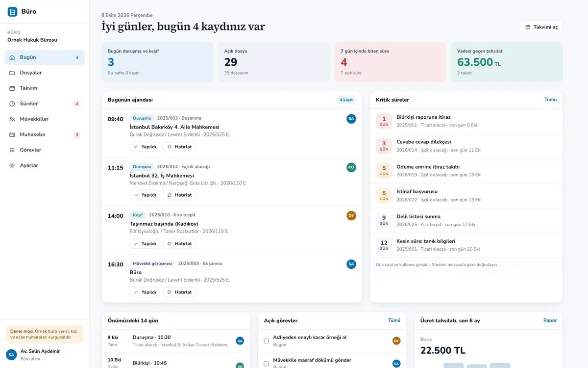This screenshot has width=588, height=368.
Task: Click Av. Selin Aydemir's profile avatar
Action: [x=11, y=354]
